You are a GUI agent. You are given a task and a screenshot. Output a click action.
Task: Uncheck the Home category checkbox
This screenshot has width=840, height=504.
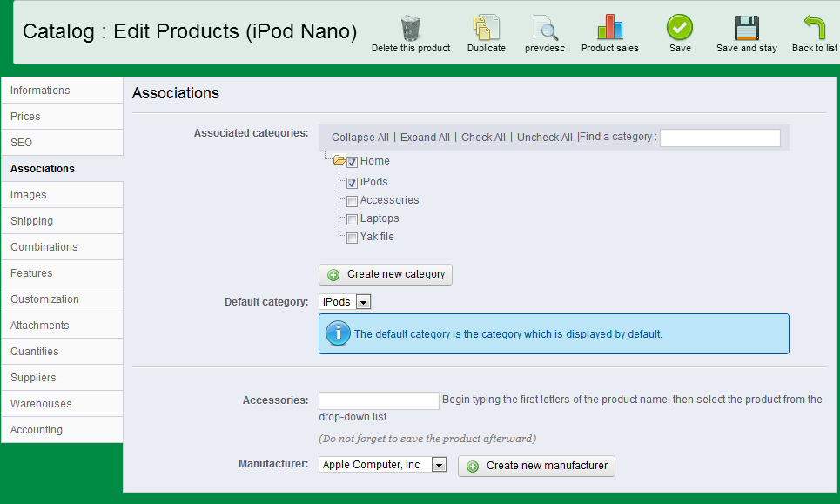pos(353,162)
